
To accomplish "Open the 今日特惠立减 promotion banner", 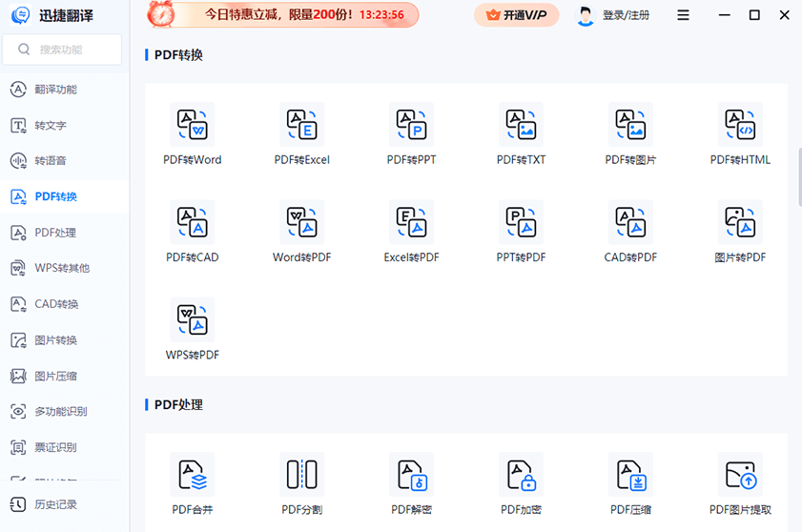I will pos(283,15).
